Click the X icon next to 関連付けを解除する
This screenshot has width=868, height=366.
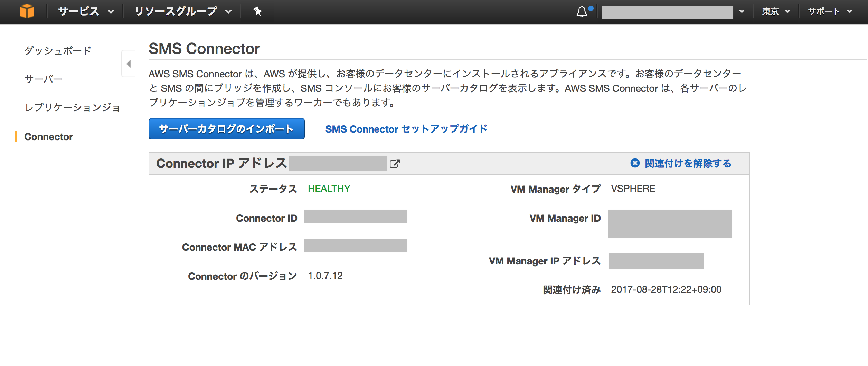click(x=636, y=164)
